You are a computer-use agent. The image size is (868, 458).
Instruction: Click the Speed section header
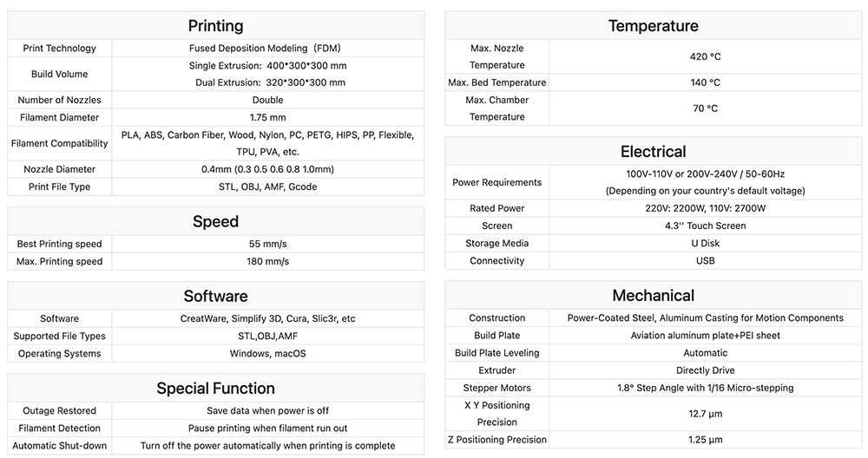(216, 221)
